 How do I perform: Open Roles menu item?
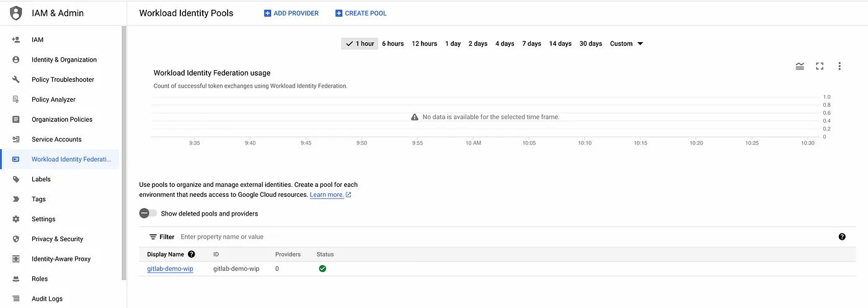pos(60,279)
